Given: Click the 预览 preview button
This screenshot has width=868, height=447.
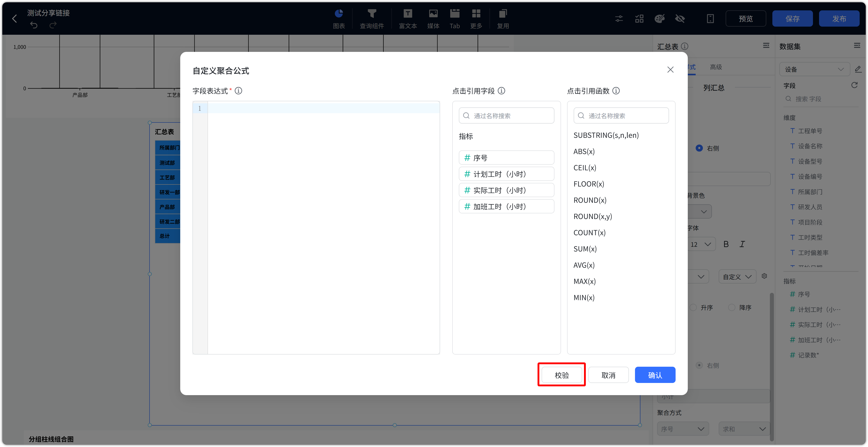Looking at the screenshot, I should [x=745, y=18].
